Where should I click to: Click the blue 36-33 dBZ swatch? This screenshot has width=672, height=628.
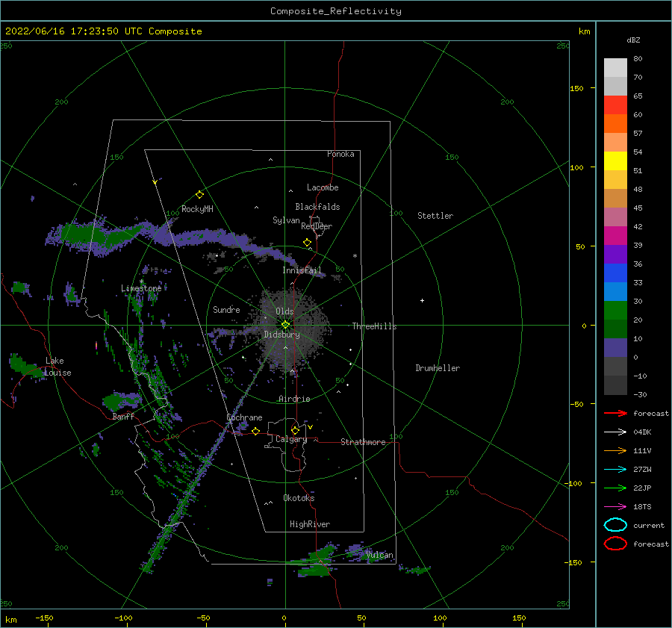pos(615,273)
